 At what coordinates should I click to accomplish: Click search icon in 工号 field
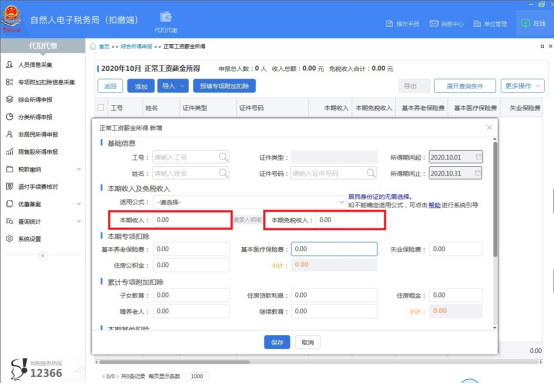pyautogui.click(x=223, y=157)
